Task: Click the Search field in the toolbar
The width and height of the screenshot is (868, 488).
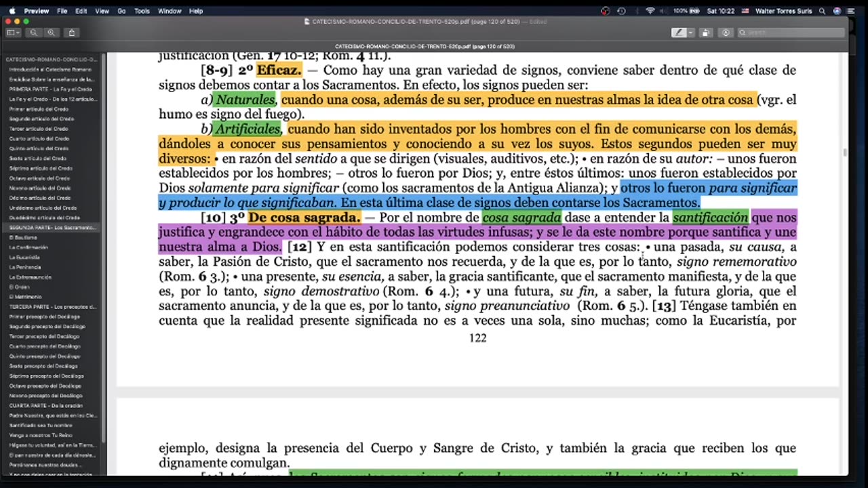Action: (790, 33)
